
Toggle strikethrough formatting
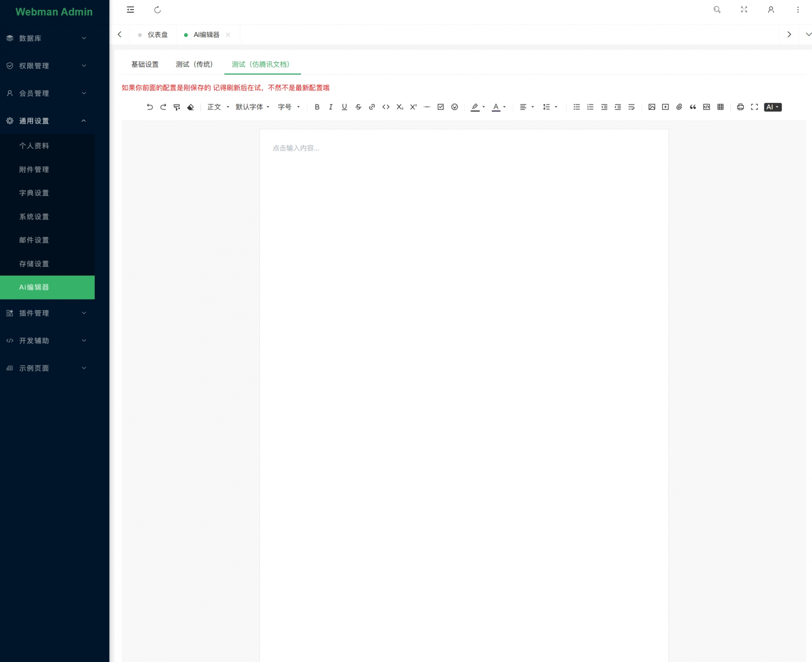[358, 107]
